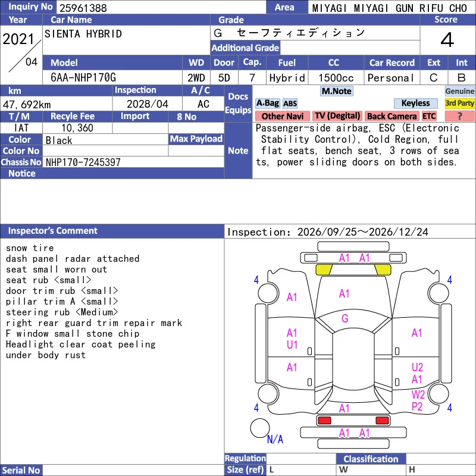476x476 pixels.
Task: Select the G mark on windshield diagram
Action: coord(345,318)
